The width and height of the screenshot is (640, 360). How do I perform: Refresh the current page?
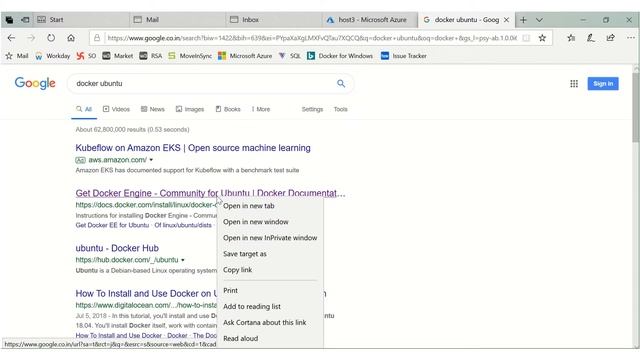pos(51,38)
